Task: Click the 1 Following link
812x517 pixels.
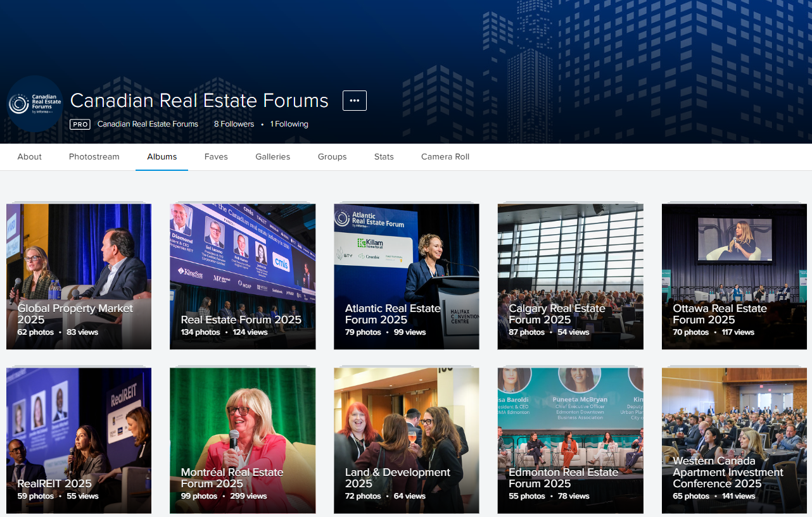Action: [289, 124]
